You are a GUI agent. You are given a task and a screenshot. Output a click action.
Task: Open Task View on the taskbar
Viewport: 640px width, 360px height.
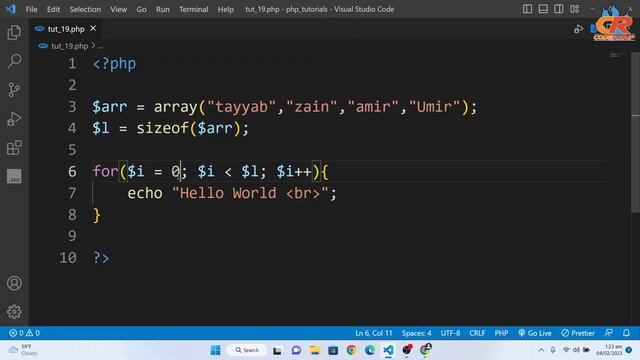(x=277, y=350)
